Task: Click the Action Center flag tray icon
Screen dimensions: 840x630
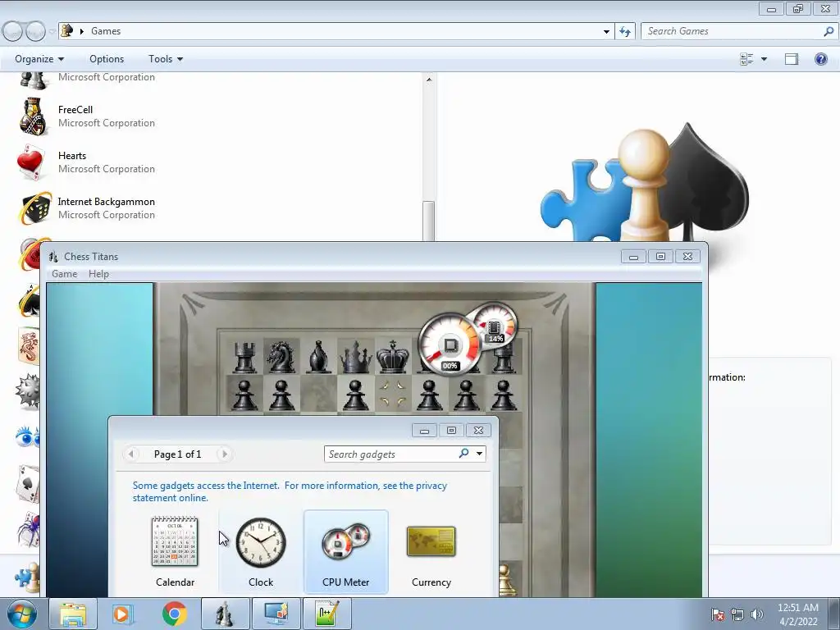Action: (717, 614)
